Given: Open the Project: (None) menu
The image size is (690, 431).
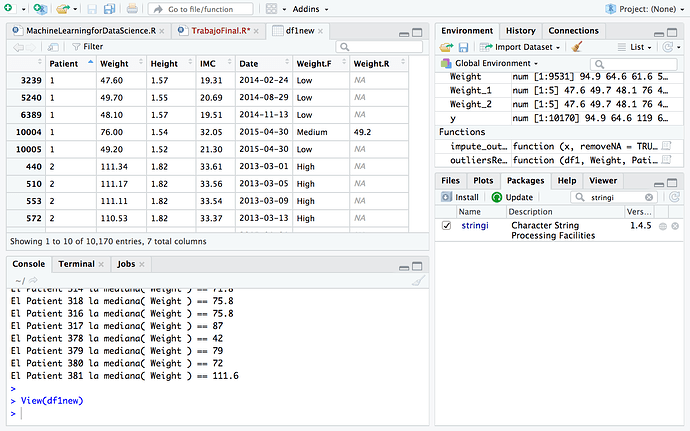Looking at the screenshot, I should (x=645, y=9).
